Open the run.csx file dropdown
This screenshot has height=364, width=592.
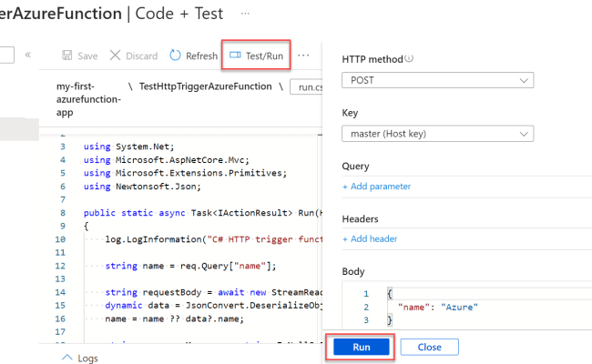click(306, 87)
